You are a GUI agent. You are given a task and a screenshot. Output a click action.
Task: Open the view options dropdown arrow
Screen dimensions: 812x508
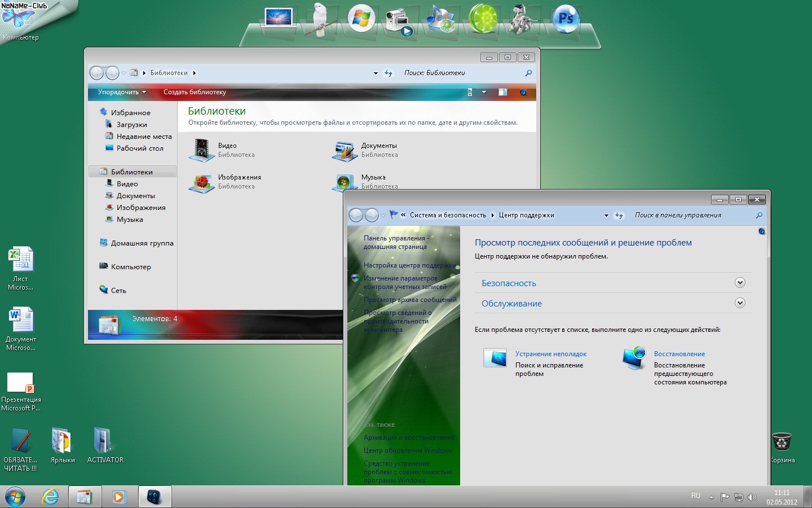[484, 92]
